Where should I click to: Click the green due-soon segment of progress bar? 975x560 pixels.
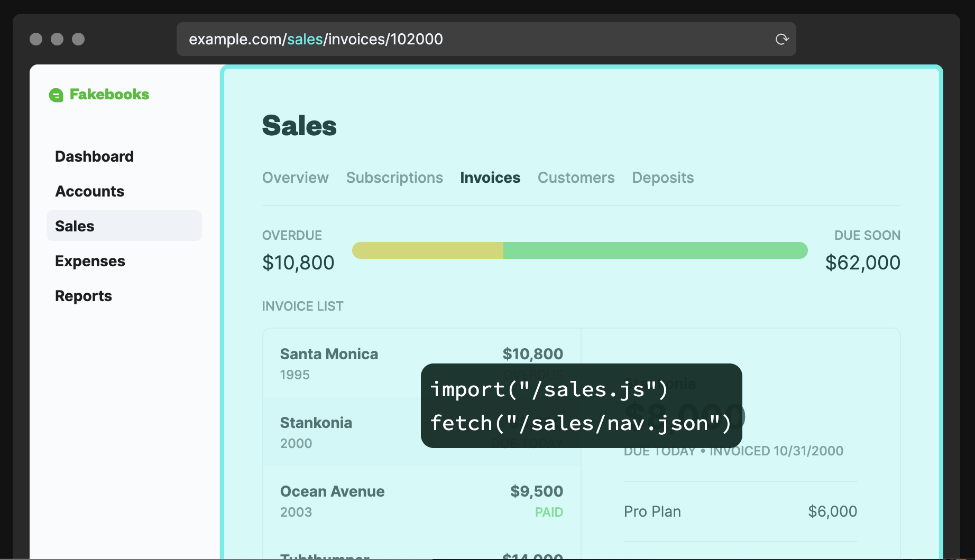pyautogui.click(x=655, y=250)
